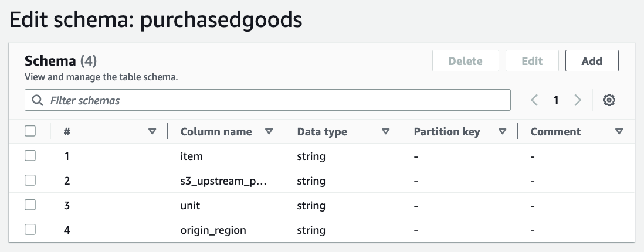Sort by Column name arrow

click(269, 132)
